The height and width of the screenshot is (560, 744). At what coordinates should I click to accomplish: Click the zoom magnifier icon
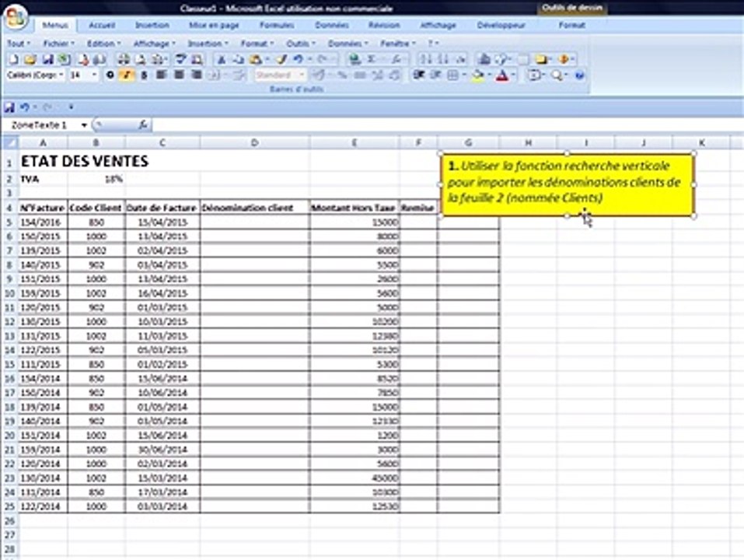[557, 75]
